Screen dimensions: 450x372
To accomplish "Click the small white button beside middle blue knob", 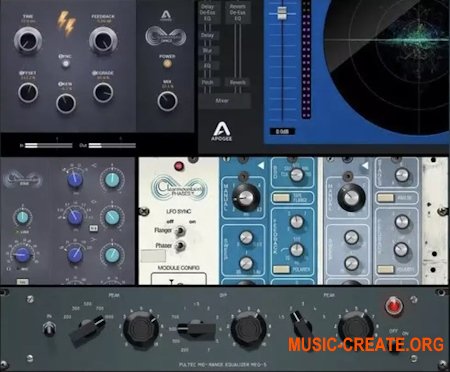I will pyautogui.click(x=94, y=228).
